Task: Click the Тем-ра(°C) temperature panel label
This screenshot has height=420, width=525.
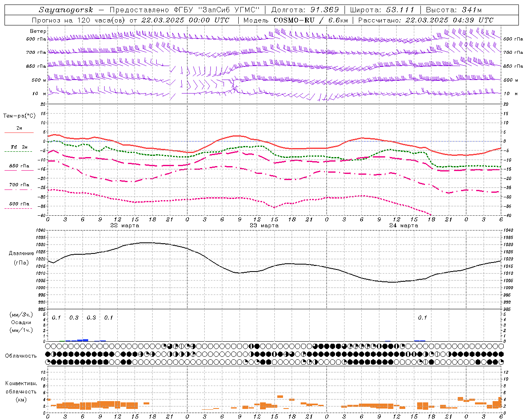Action: click(19, 116)
